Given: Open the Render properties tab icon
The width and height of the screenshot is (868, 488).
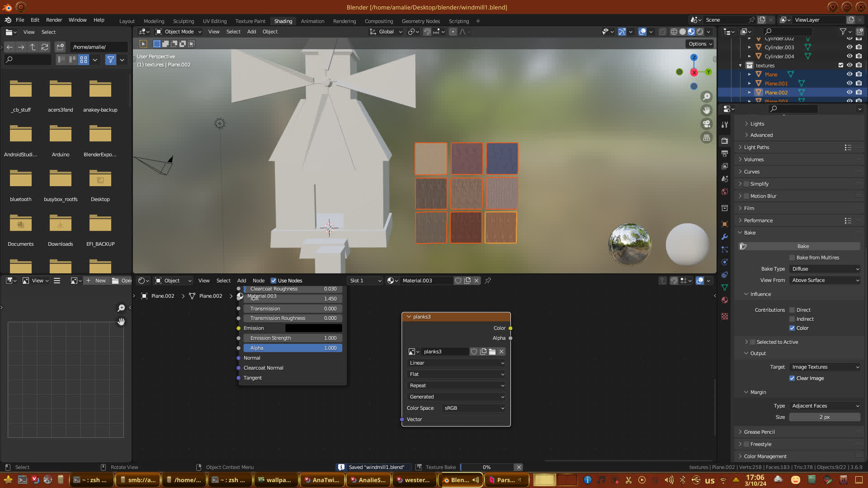Looking at the screenshot, I should coord(725,141).
